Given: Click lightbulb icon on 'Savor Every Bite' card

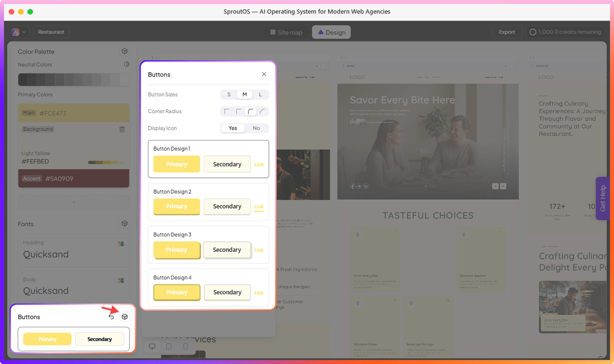Looking at the screenshot, I should click(358, 234).
